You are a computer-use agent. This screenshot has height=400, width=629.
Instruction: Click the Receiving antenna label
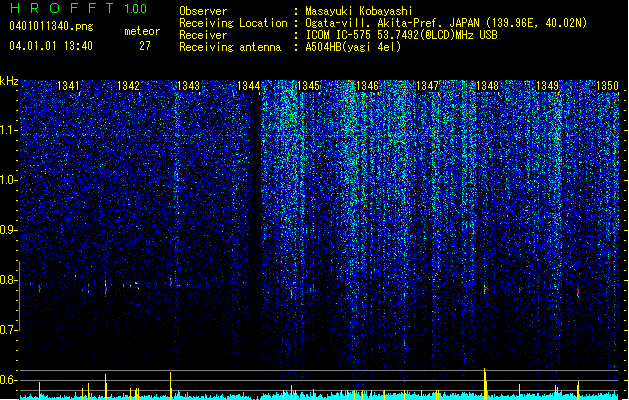click(230, 47)
